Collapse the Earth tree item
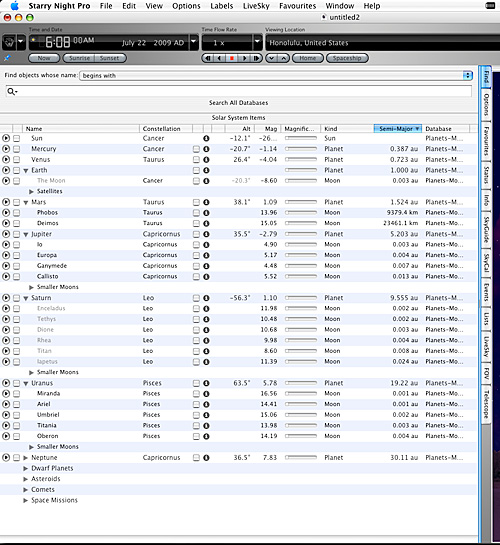Screen dimensions: 500x545 coord(26,171)
